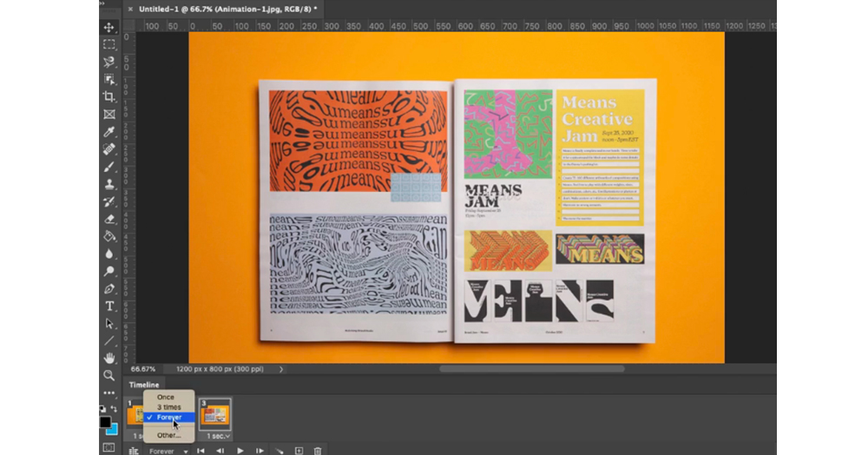Click the horizontal canvas scrollbar
This screenshot has width=868, height=455.
tap(531, 369)
